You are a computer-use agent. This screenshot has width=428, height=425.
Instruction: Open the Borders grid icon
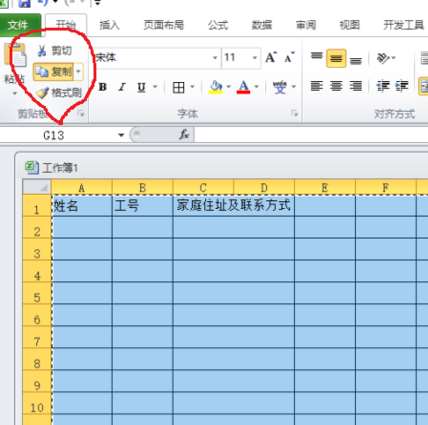point(178,88)
